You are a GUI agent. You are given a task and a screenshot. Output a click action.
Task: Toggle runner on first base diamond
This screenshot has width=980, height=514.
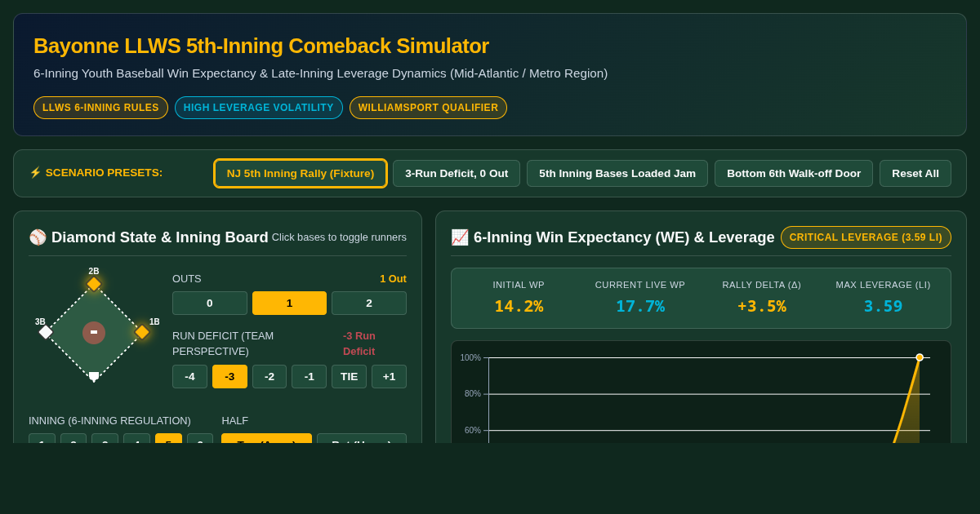pyautogui.click(x=142, y=332)
